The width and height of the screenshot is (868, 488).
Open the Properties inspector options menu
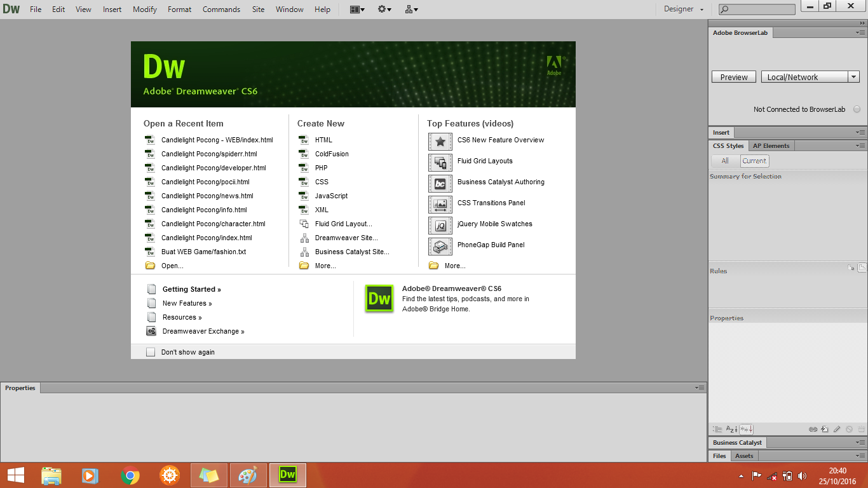point(700,388)
